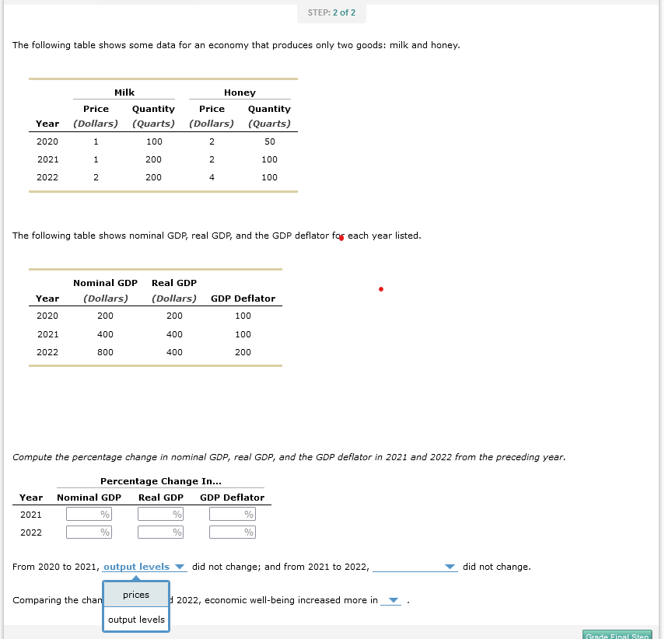Click the 'STEP: 2 of 2' indicator
The image size is (672, 639).
click(331, 13)
